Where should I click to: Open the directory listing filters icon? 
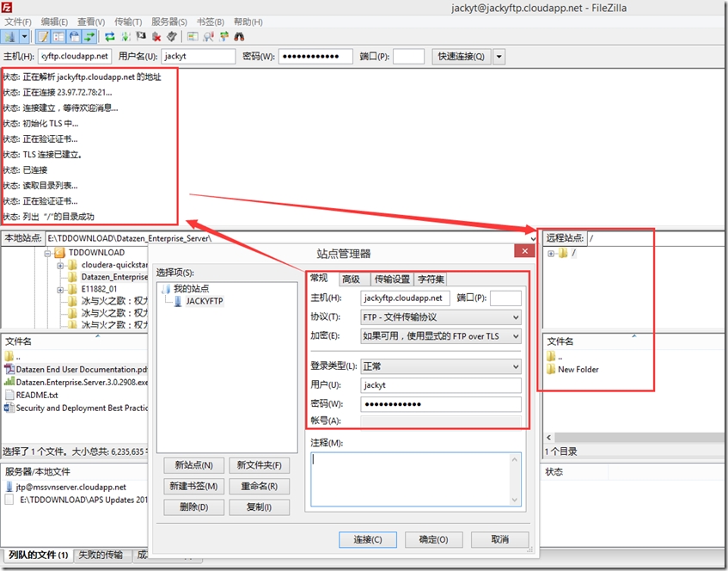point(193,37)
